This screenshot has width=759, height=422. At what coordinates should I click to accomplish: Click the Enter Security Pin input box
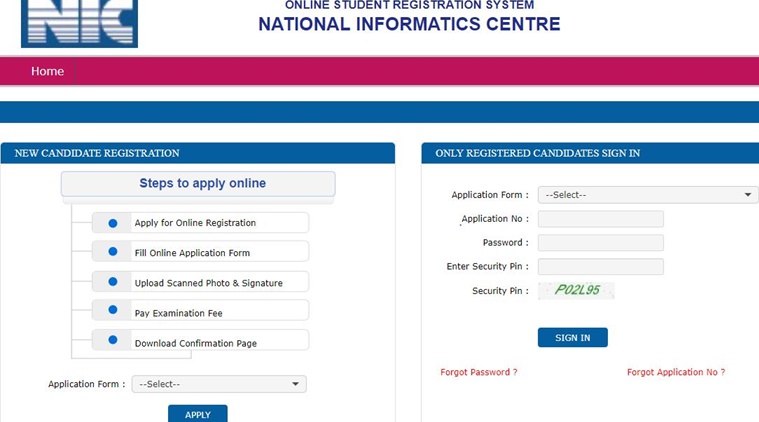point(601,267)
